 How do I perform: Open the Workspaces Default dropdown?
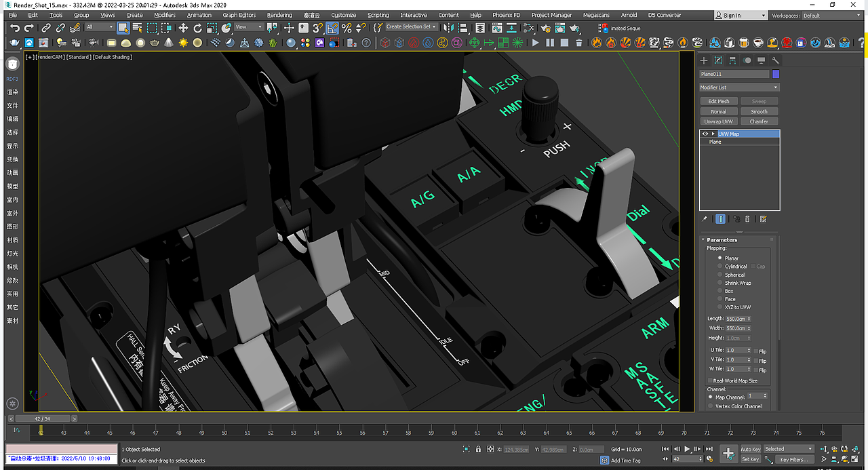point(831,15)
